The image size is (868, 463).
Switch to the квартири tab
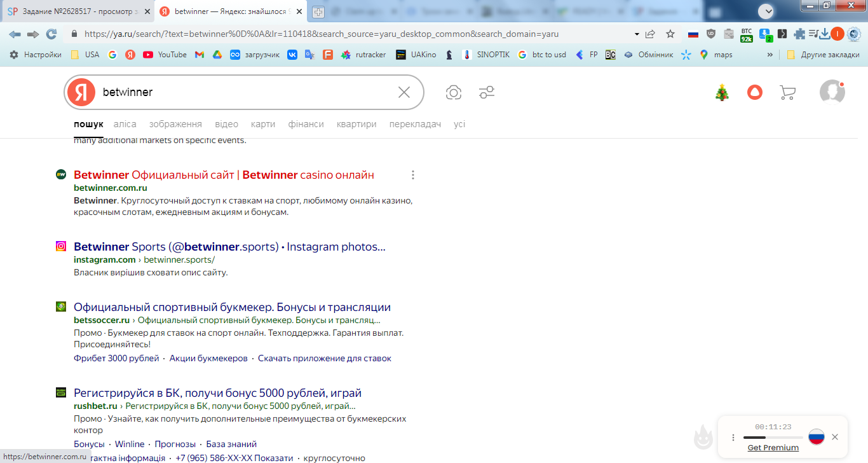(x=356, y=124)
